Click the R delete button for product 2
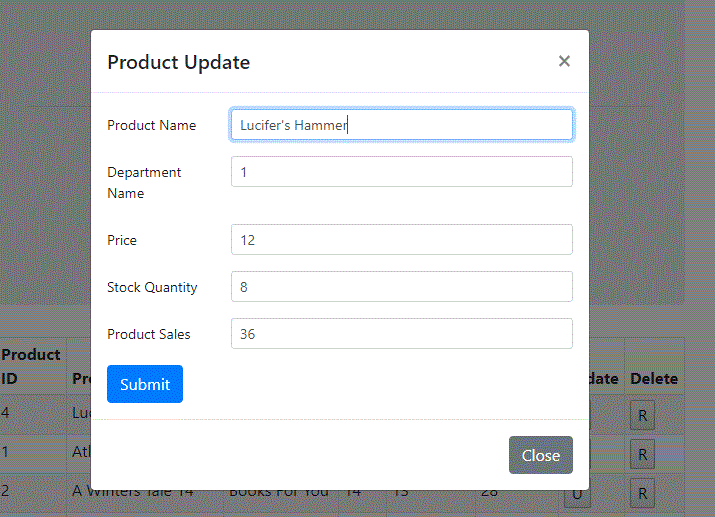Screen dimensions: 715x517 coord(642,493)
